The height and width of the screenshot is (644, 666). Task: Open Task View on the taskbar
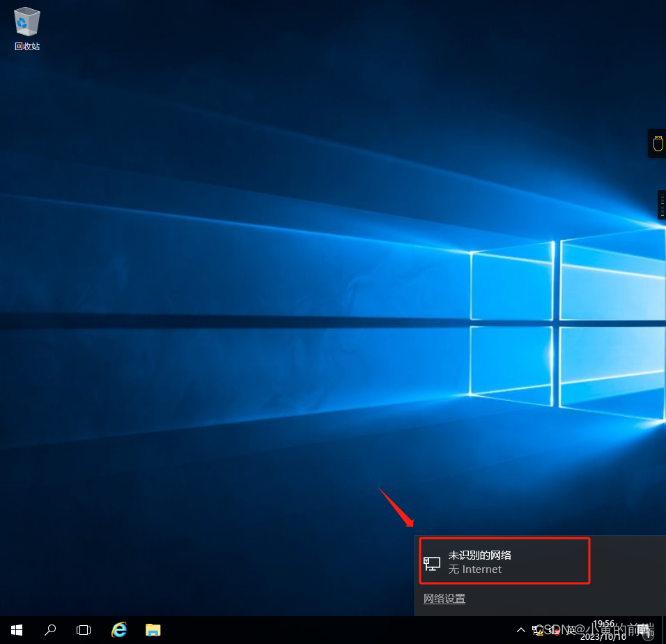click(x=84, y=630)
